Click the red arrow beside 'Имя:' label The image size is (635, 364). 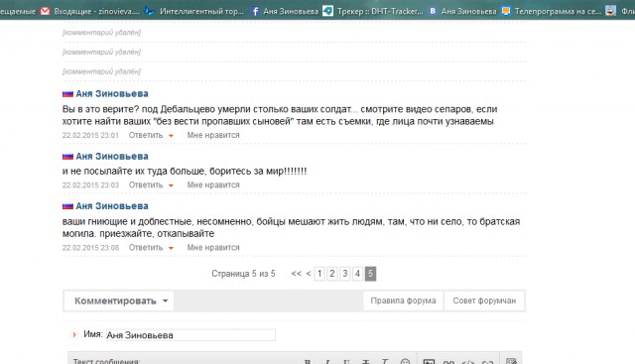(74, 335)
